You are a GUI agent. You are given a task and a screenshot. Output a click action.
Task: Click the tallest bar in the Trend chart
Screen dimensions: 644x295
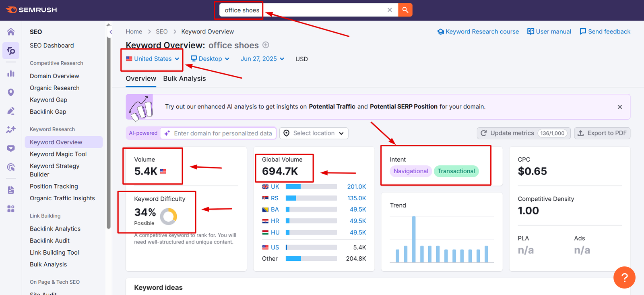(x=414, y=239)
